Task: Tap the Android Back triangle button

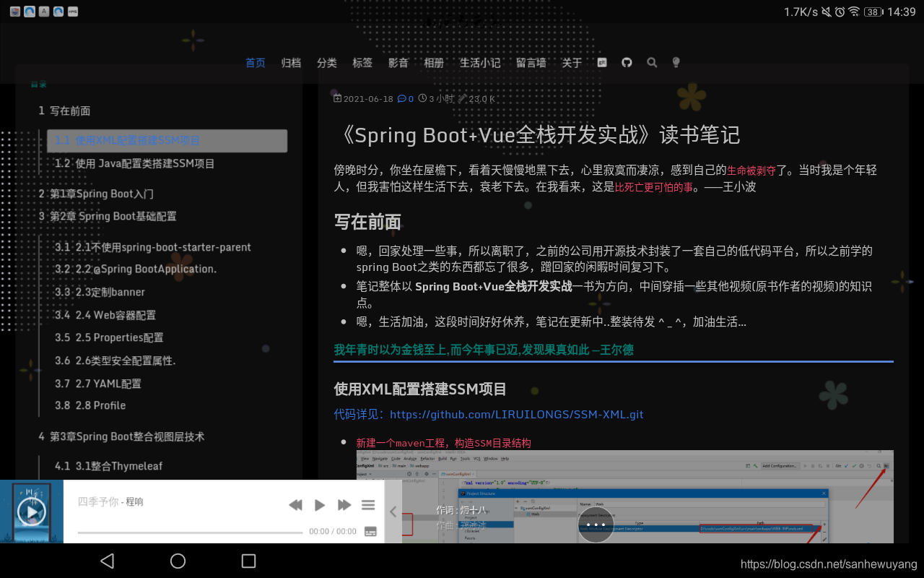Action: (x=105, y=561)
